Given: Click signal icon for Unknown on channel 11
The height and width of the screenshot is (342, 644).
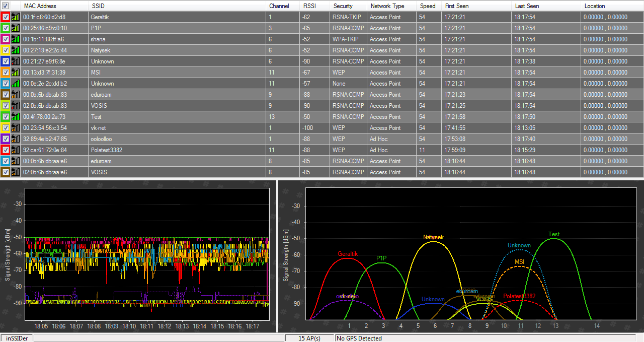Looking at the screenshot, I should click(15, 83).
